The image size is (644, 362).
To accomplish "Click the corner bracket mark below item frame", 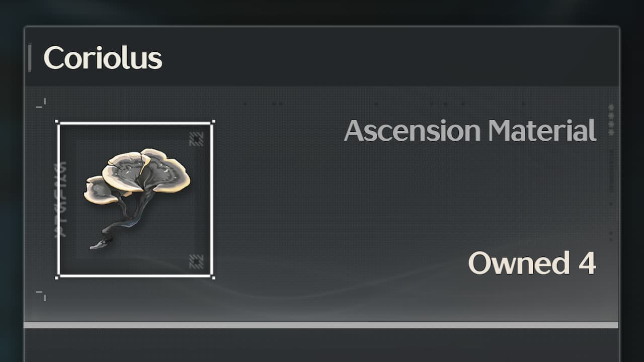I will tap(41, 296).
